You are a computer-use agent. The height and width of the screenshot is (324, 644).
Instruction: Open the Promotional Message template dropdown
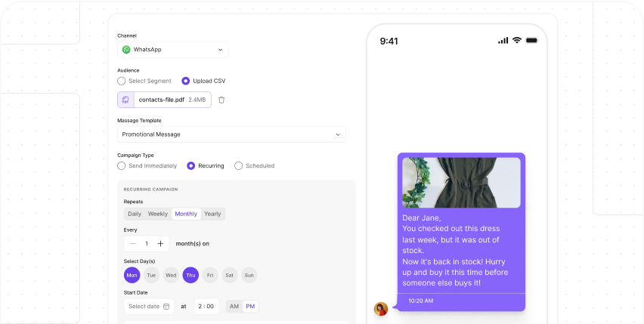[231, 134]
